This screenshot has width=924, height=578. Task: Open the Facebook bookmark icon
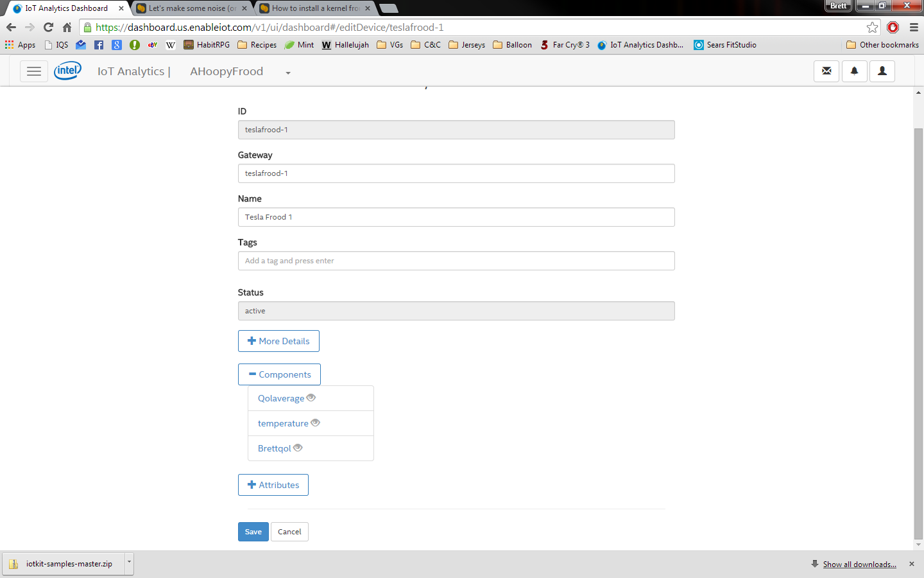[x=98, y=45]
